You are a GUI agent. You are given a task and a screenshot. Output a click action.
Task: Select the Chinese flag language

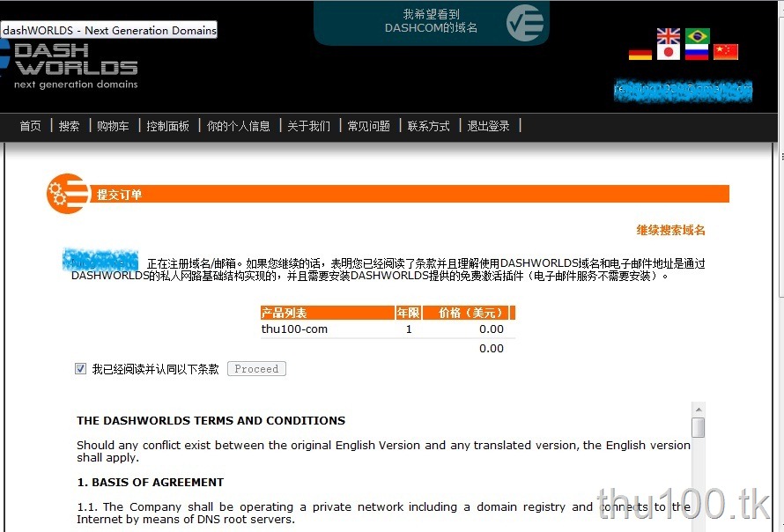[x=726, y=51]
